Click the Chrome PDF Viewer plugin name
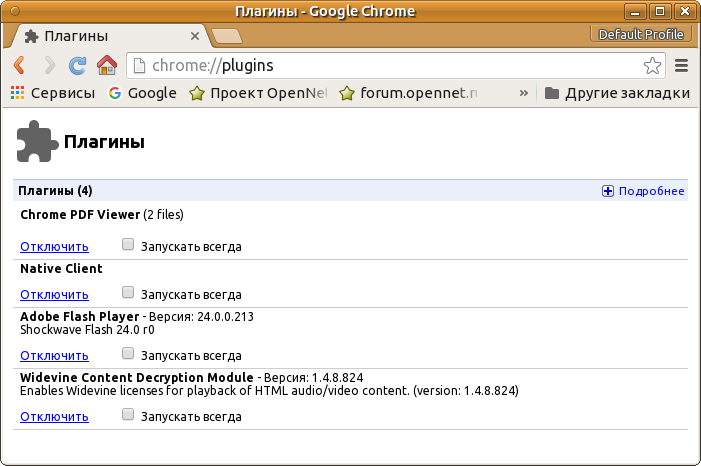Viewport: 701px width, 466px height. (80, 215)
